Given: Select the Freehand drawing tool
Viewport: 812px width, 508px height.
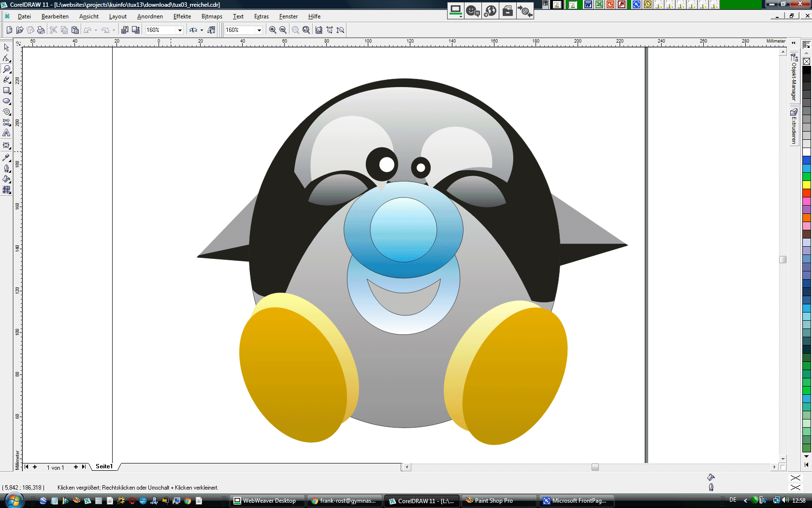Looking at the screenshot, I should [x=6, y=80].
